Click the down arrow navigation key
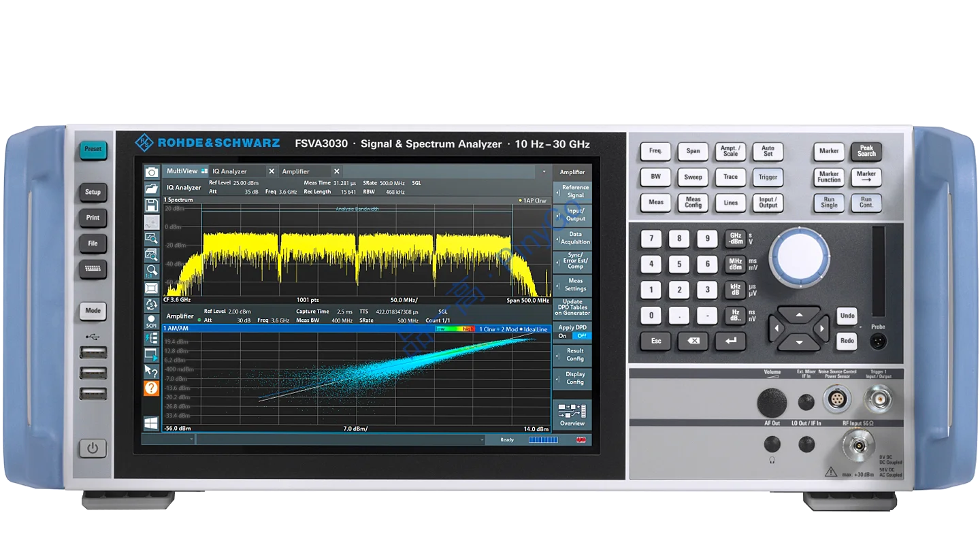The height and width of the screenshot is (551, 980). point(799,342)
